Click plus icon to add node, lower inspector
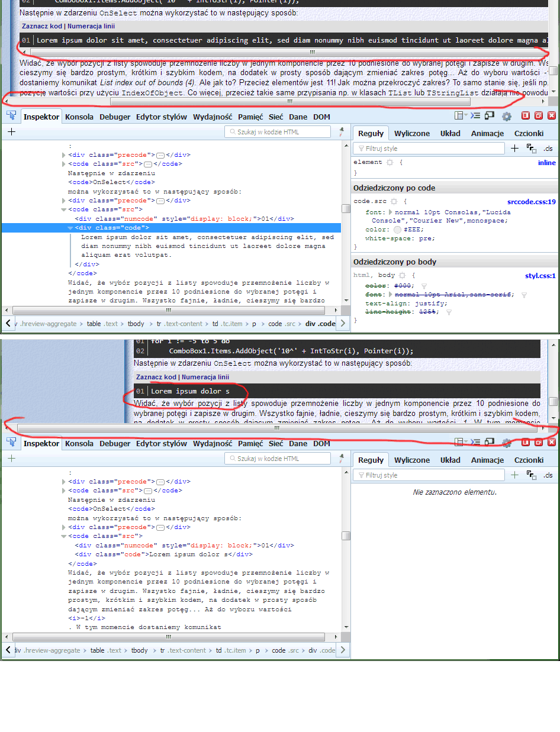 click(11, 459)
